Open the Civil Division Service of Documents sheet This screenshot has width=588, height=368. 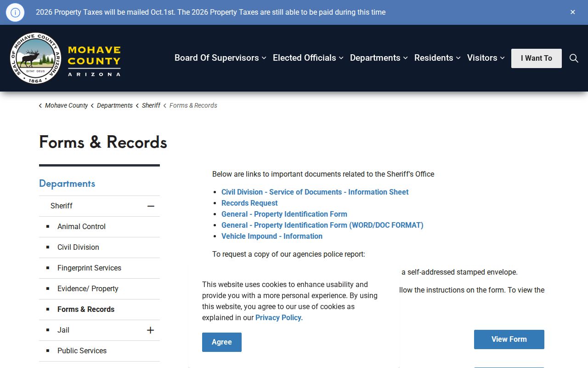click(x=315, y=192)
